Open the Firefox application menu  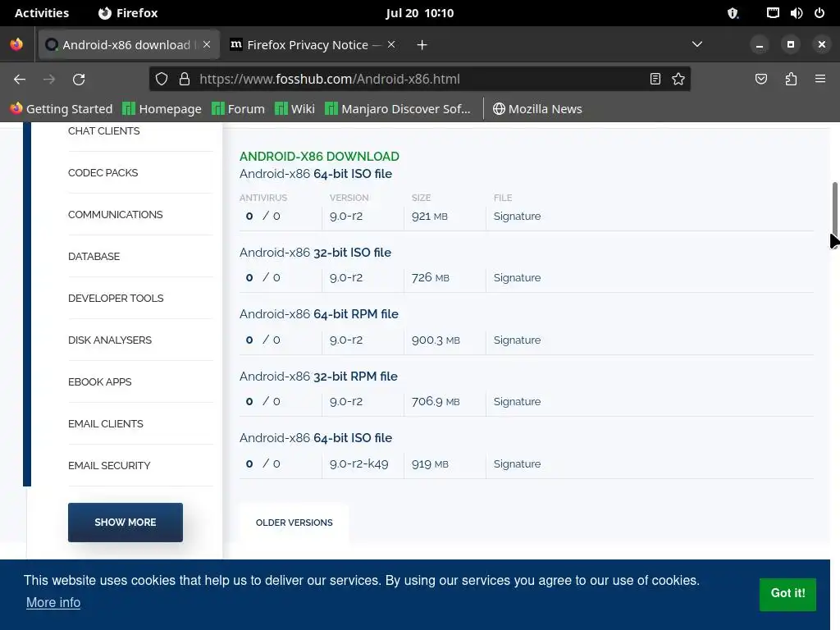[820, 80]
